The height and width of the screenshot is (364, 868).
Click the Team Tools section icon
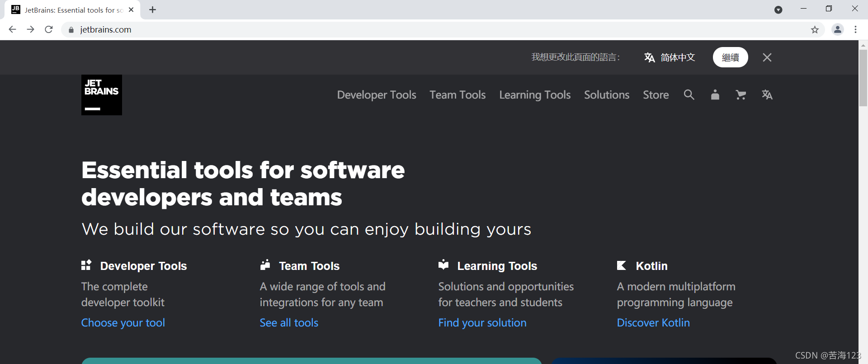pos(265,265)
